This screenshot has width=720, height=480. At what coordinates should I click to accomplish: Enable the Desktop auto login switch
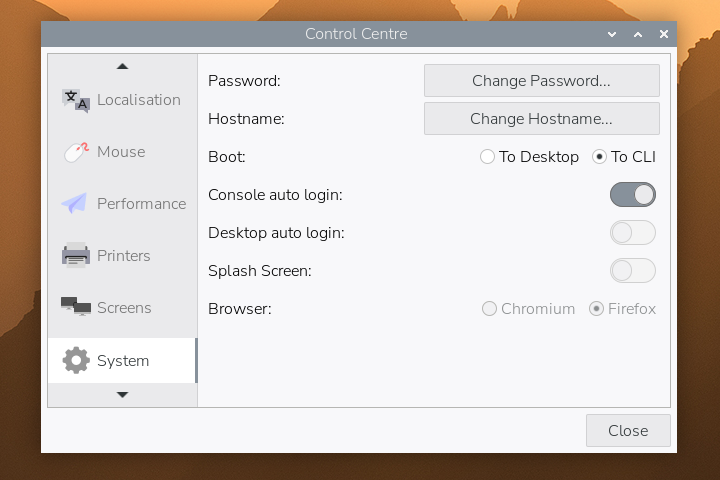click(x=633, y=233)
